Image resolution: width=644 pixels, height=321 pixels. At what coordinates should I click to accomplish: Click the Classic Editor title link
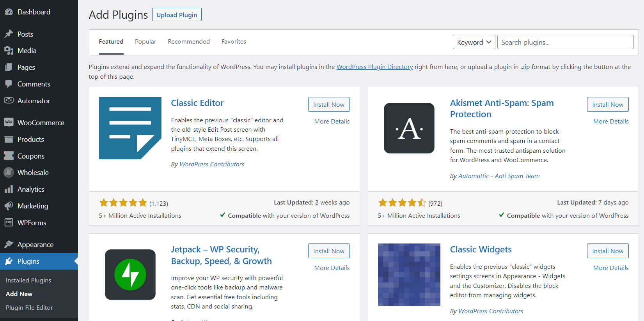pos(197,103)
